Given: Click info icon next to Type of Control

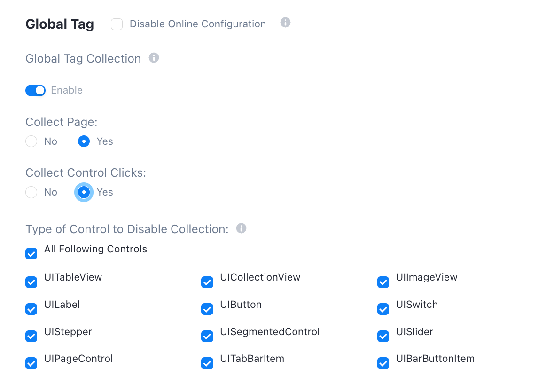Looking at the screenshot, I should (x=241, y=228).
